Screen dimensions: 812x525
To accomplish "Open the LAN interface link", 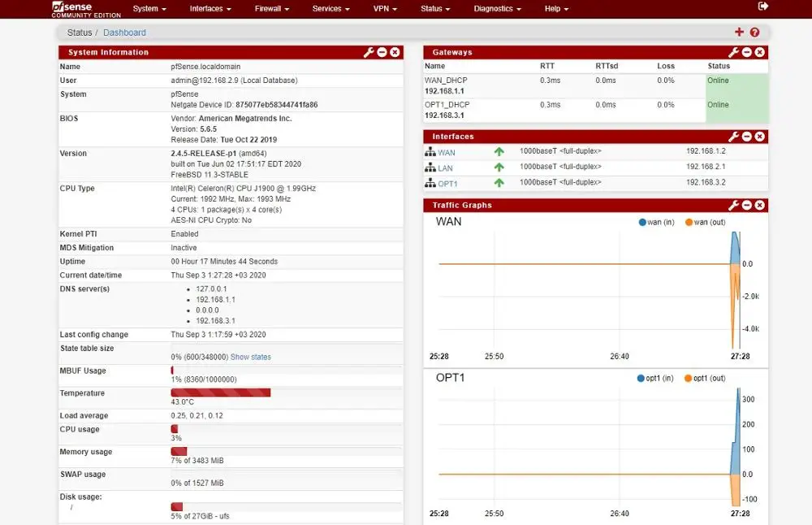I will point(445,168).
